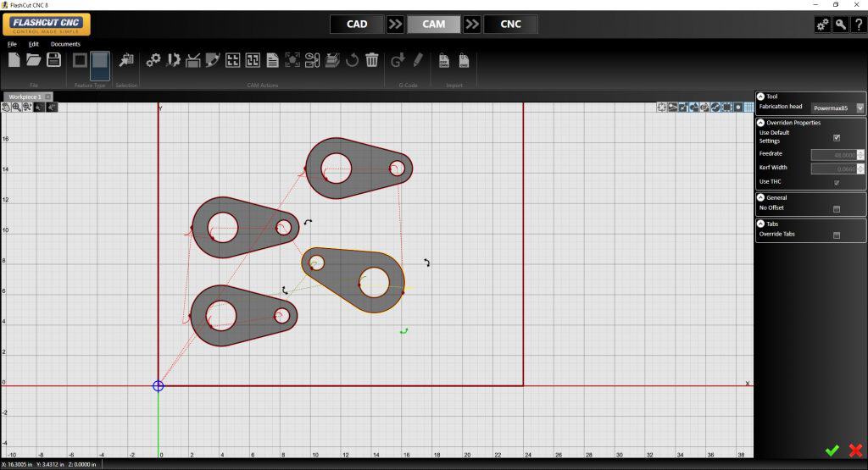Toggle the grid display icon

pyautogui.click(x=748, y=108)
